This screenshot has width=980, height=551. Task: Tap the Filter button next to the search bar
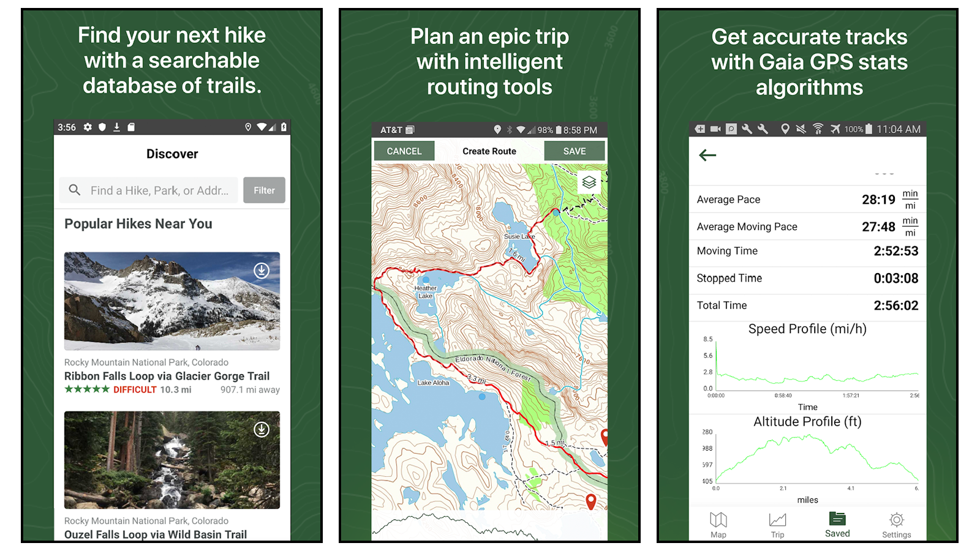[x=264, y=190]
